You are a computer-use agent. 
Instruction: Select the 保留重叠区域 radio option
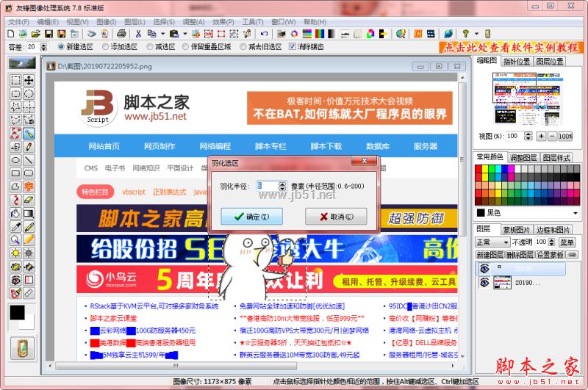207,47
